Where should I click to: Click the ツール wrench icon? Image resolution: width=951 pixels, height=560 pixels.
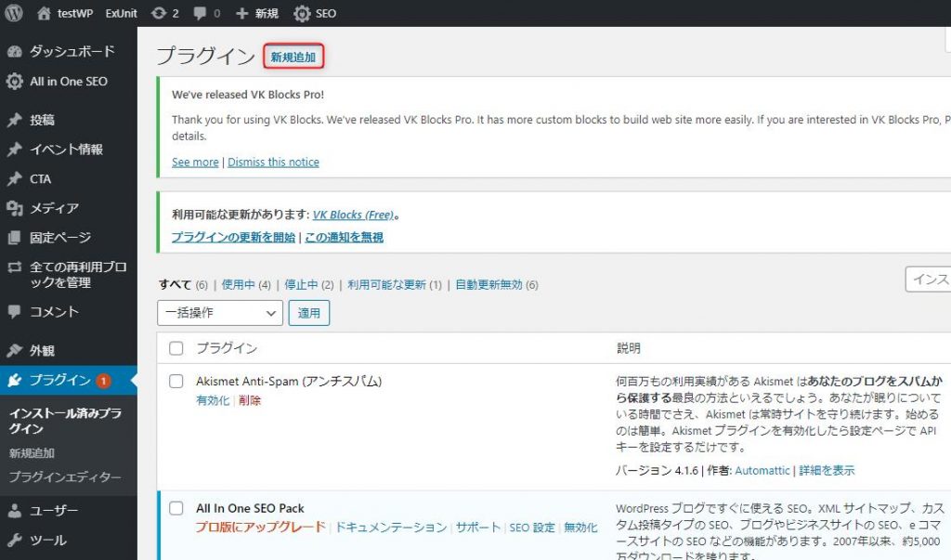[15, 540]
